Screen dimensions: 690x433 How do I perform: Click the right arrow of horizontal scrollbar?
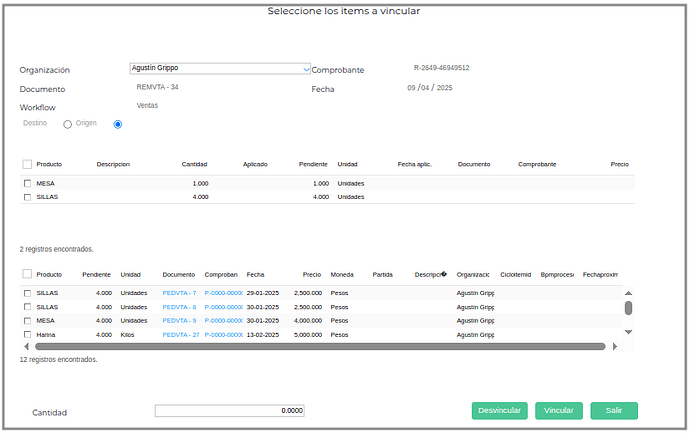[x=615, y=346]
